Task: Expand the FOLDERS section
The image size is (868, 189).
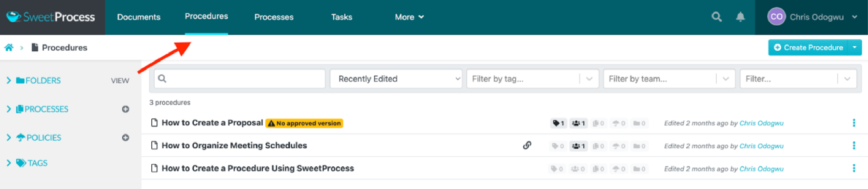Action: [9, 81]
